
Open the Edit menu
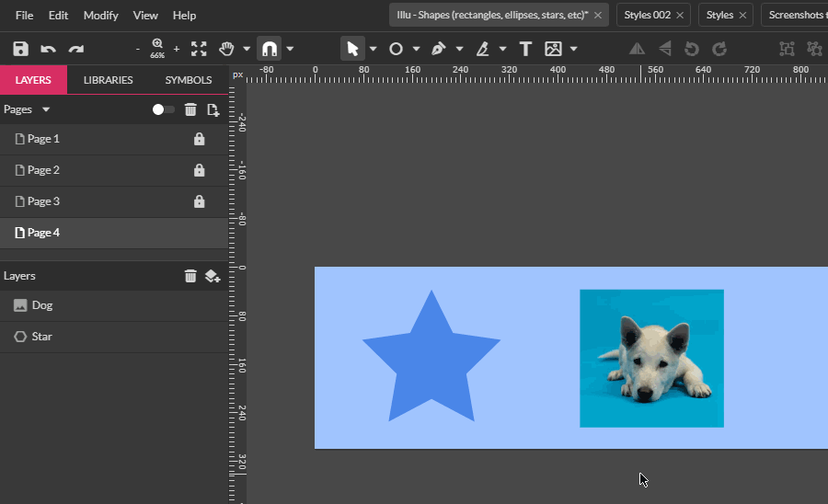pyautogui.click(x=58, y=16)
